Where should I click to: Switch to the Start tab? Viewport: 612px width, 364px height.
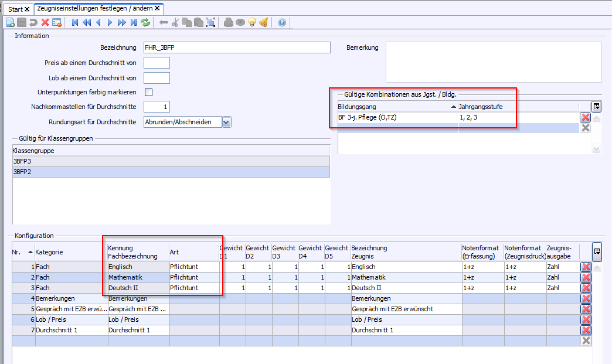(x=15, y=9)
